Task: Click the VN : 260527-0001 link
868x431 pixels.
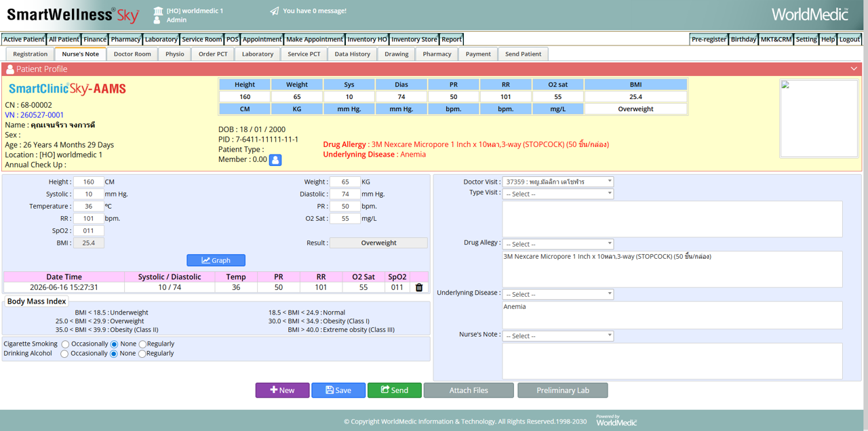Action: tap(35, 115)
